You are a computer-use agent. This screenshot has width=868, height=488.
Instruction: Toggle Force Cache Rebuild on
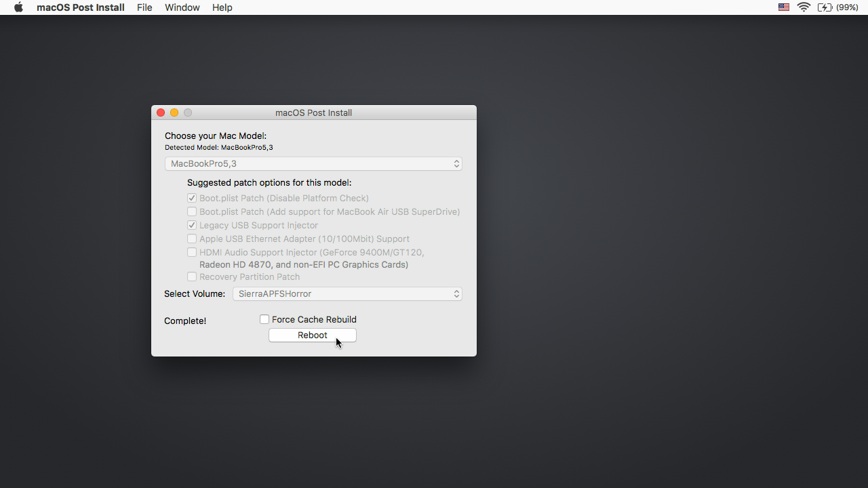(x=264, y=319)
